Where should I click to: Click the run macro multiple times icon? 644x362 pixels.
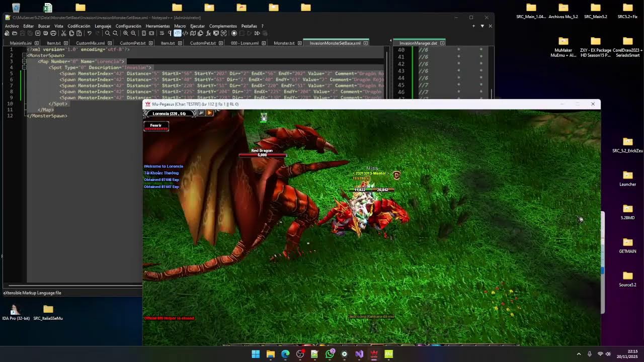point(257,33)
